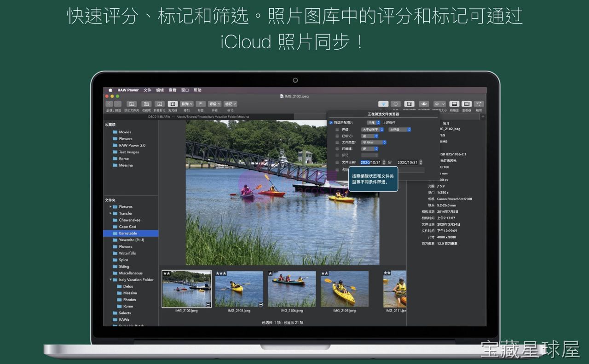The width and height of the screenshot is (589, 364).
Task: Click the 1/250 s shutter speed value
Action: pos(443,193)
